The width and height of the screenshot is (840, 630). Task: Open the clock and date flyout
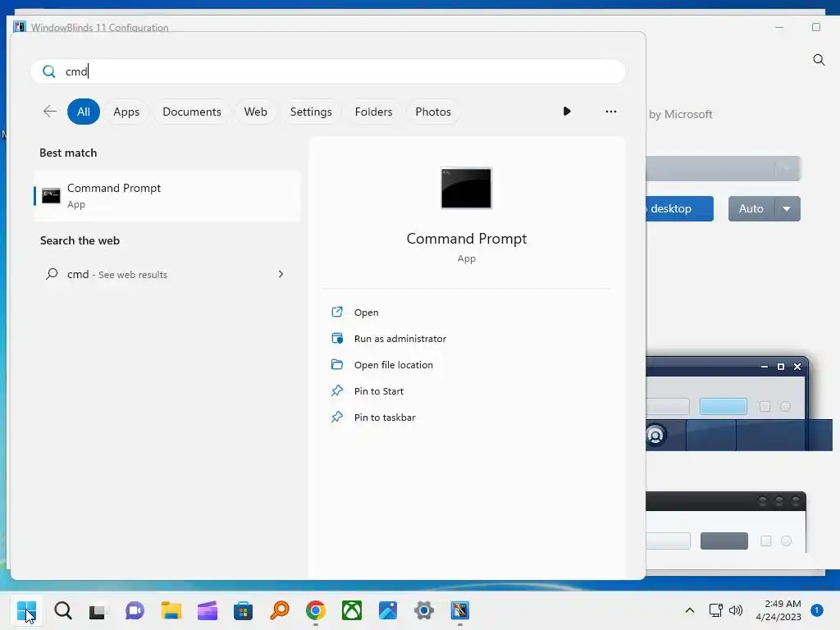[778, 610]
